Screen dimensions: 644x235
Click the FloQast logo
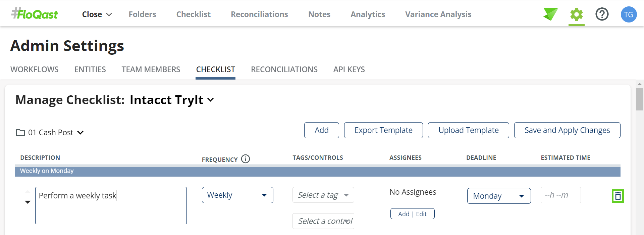(35, 14)
